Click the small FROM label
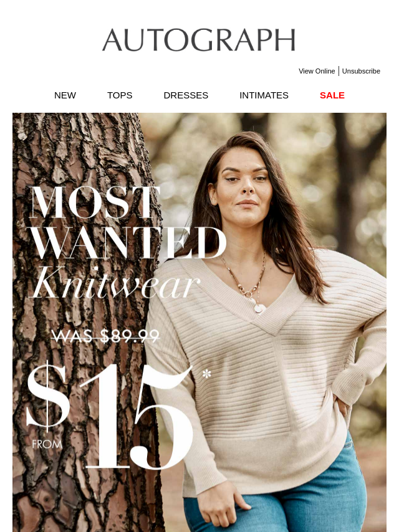Screen dimensions: 399x532 (47, 444)
